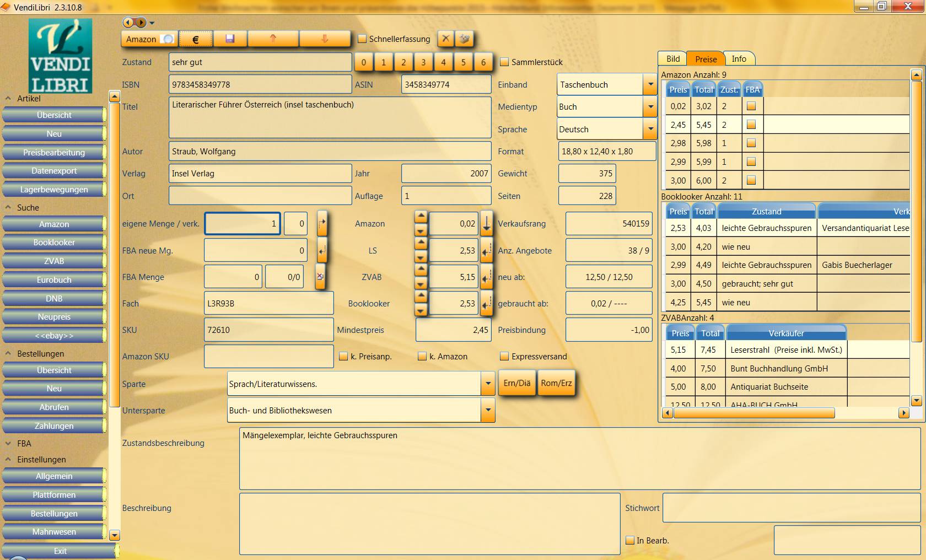Click the floppy disk save icon
This screenshot has width=926, height=560.
pos(230,39)
